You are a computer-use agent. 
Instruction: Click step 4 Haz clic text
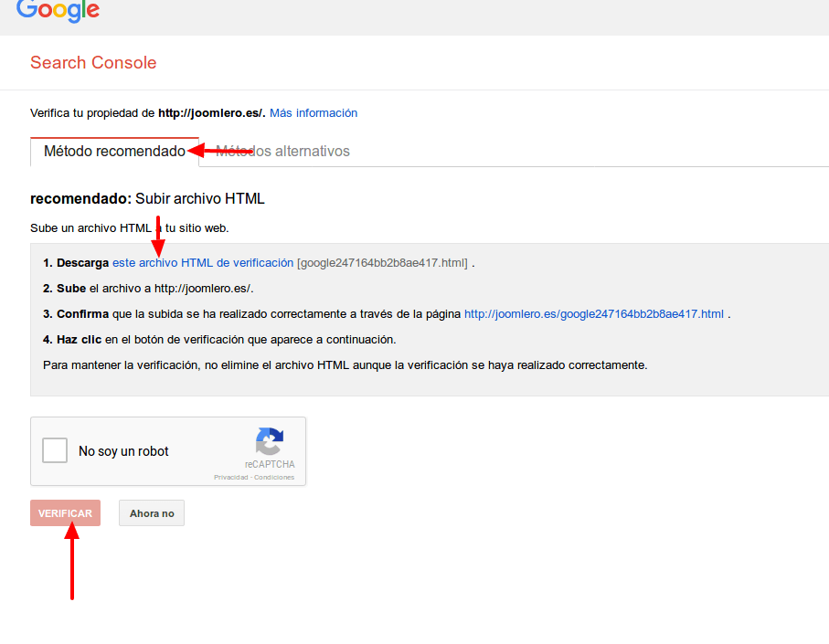pos(219,340)
